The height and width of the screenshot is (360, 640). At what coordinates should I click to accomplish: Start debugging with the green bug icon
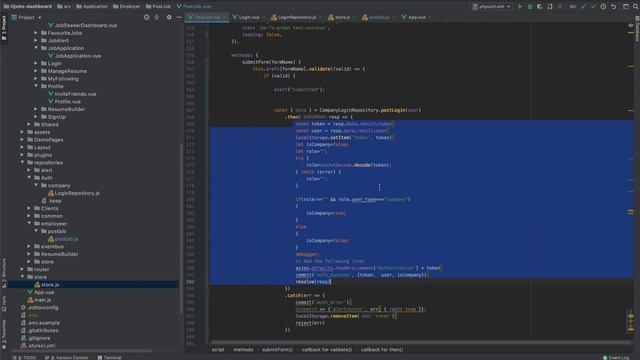pyautogui.click(x=530, y=7)
